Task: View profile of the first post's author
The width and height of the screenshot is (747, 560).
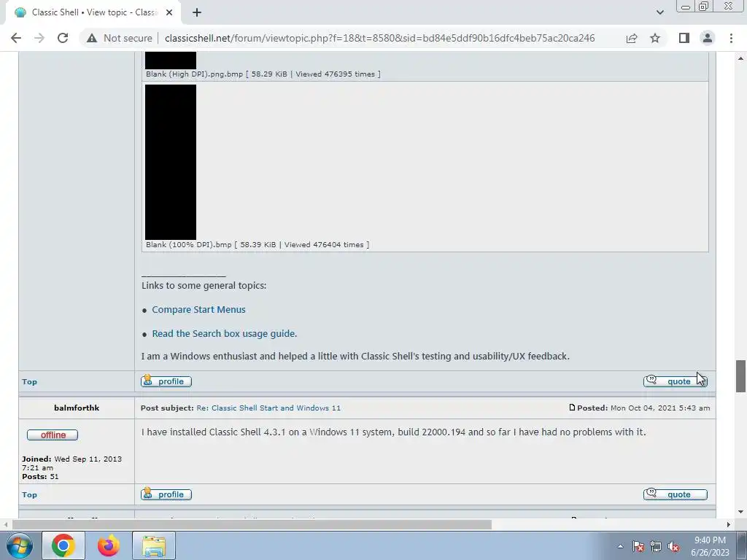Action: (166, 381)
